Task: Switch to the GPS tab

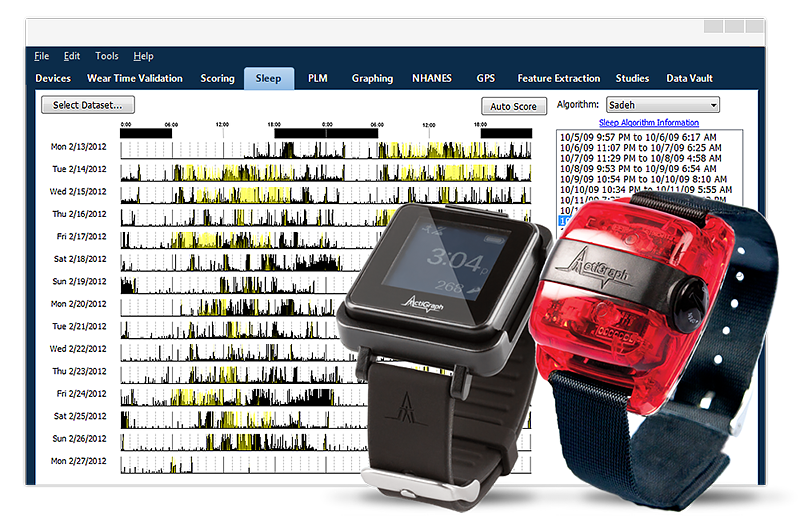Action: coord(485,78)
